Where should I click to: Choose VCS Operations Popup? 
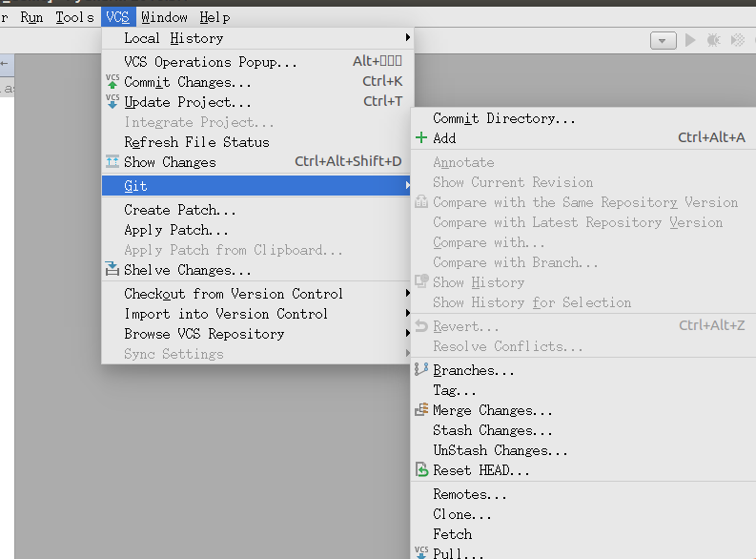point(257,62)
